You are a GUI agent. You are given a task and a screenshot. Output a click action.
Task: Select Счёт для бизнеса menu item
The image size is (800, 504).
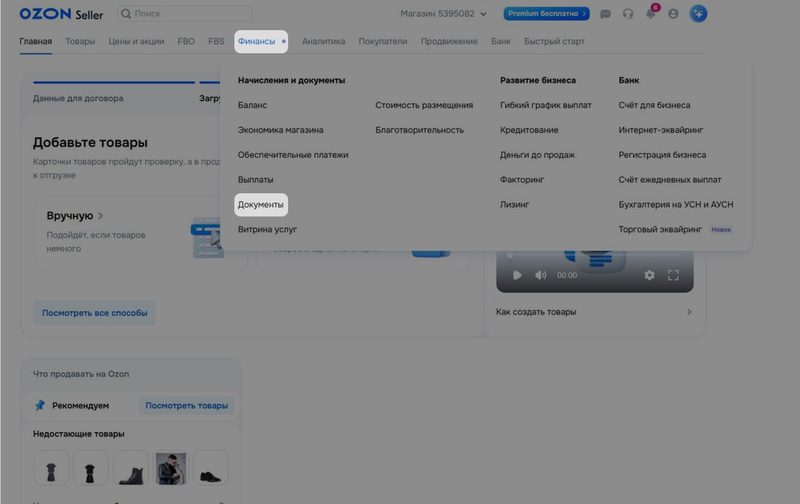point(654,105)
